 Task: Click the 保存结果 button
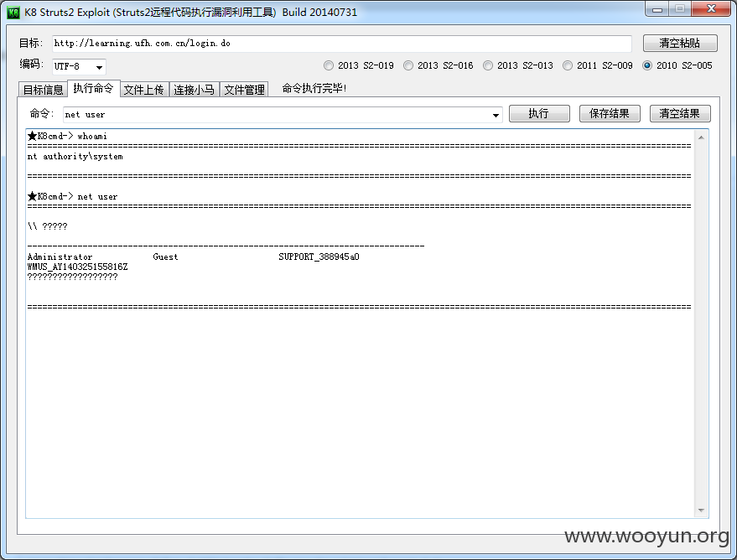610,114
